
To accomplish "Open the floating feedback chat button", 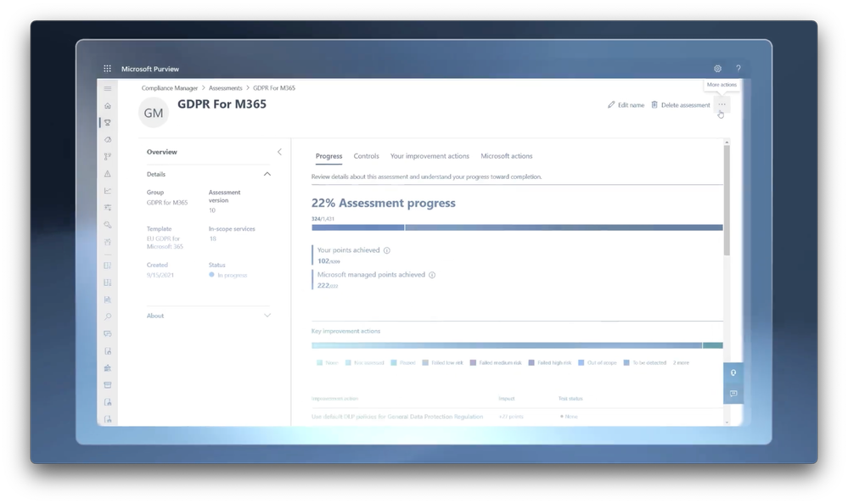I will point(733,394).
